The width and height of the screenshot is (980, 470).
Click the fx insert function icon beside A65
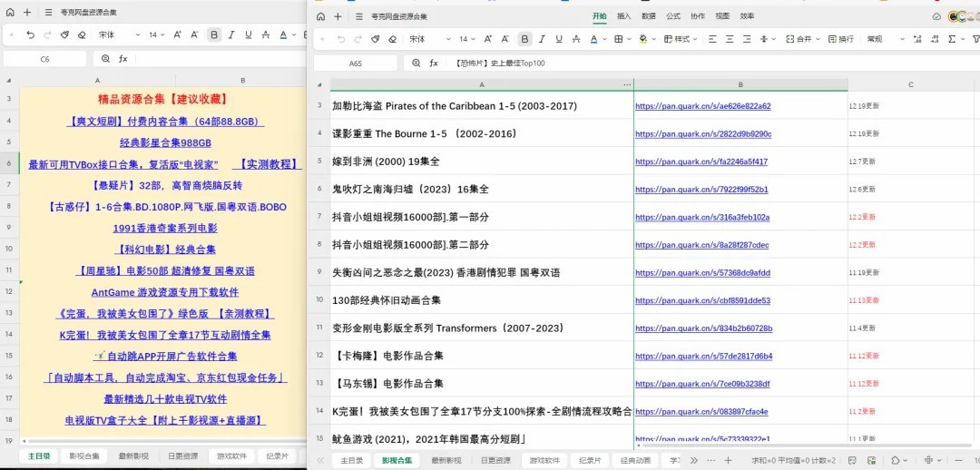[x=434, y=64]
